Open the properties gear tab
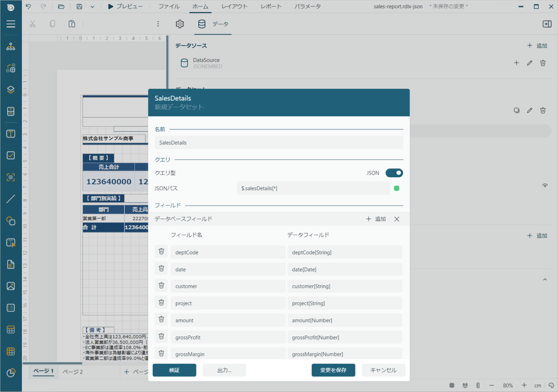 tap(180, 24)
